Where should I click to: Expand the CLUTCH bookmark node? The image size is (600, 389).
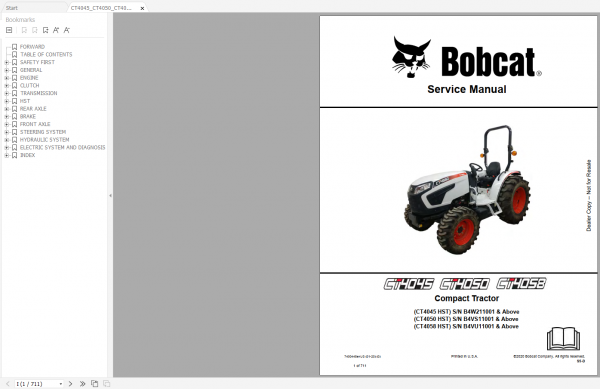click(x=7, y=86)
